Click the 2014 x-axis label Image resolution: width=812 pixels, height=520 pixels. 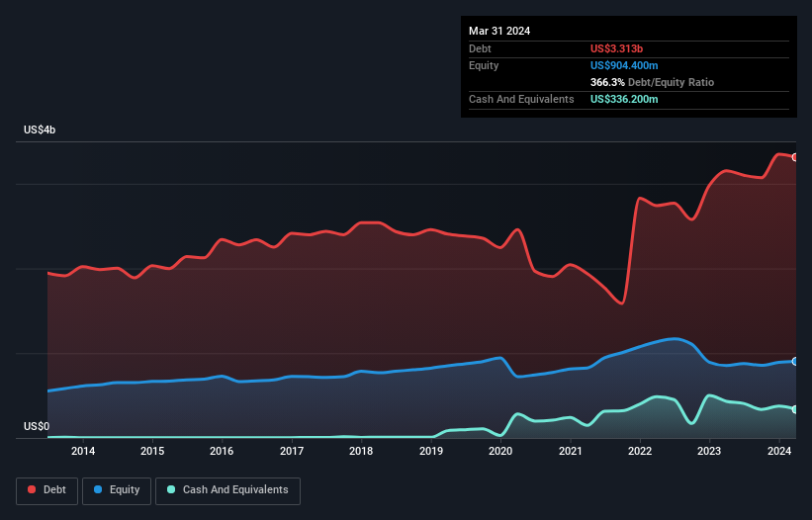point(83,451)
